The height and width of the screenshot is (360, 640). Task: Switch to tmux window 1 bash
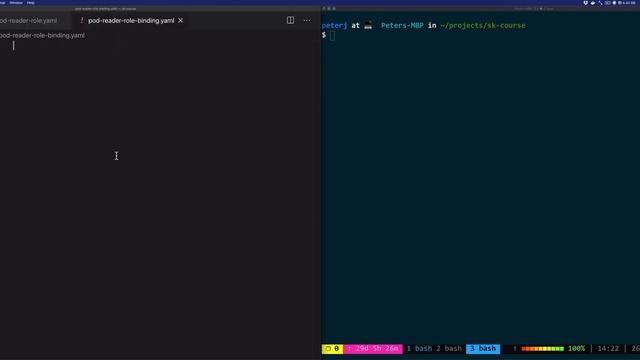pos(419,349)
